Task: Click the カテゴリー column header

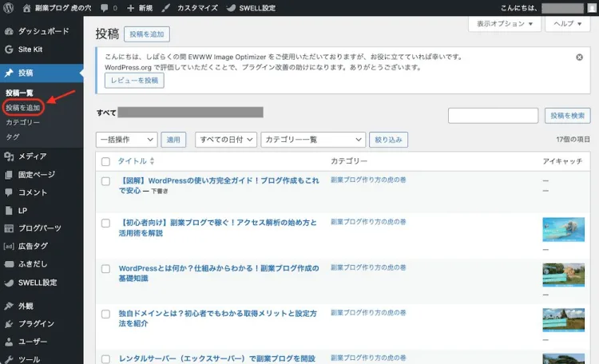Action: click(349, 161)
